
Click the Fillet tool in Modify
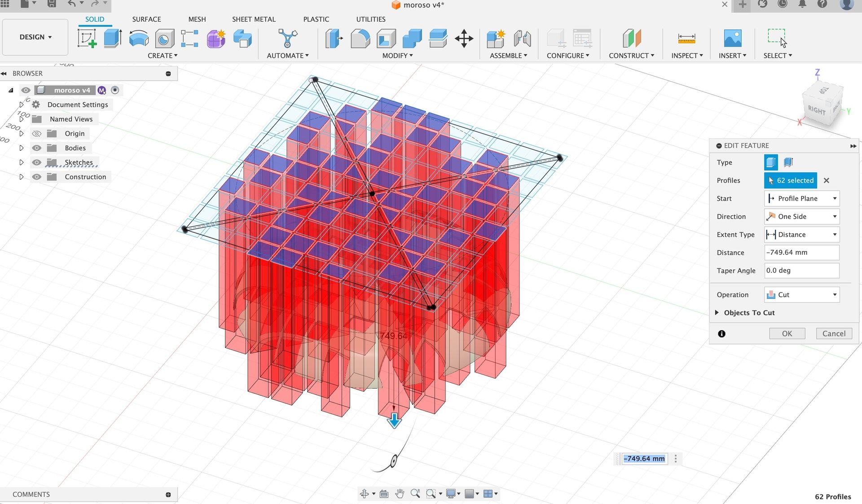point(360,38)
